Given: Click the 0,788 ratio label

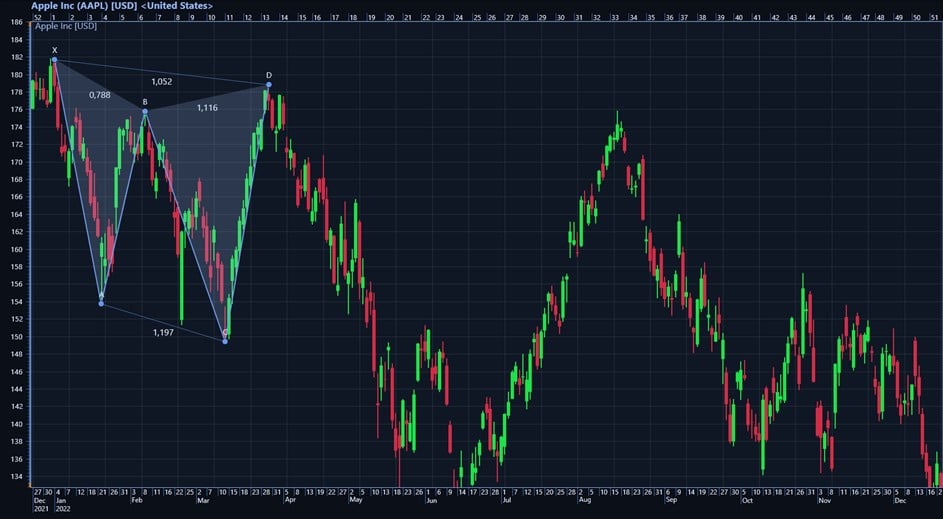Looking at the screenshot, I should 99,95.
